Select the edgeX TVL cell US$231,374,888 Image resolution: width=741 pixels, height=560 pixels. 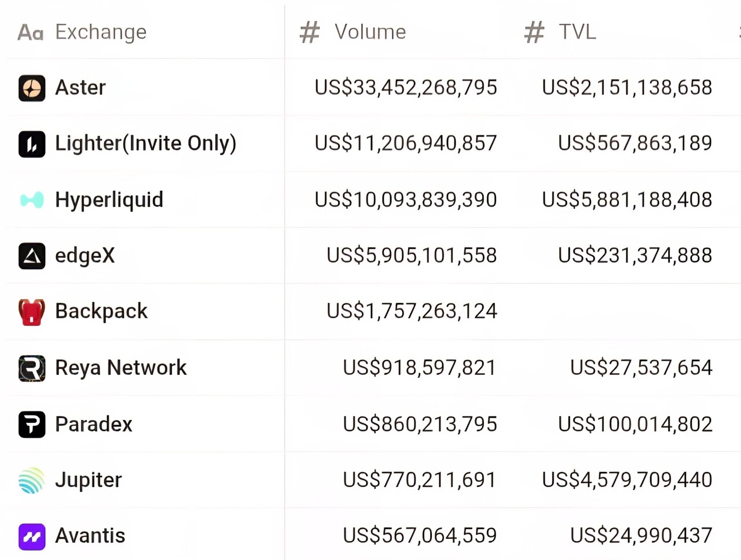point(634,255)
